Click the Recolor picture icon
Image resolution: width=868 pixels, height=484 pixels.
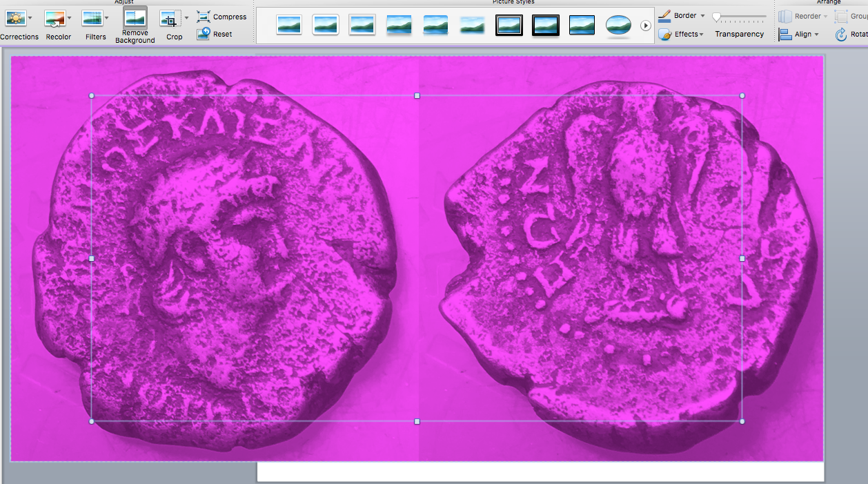pyautogui.click(x=55, y=19)
